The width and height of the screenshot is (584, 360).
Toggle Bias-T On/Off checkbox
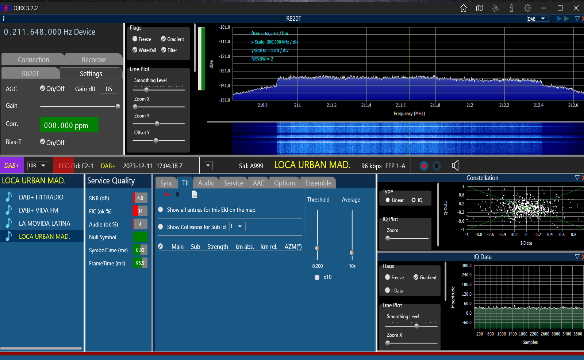click(x=42, y=142)
